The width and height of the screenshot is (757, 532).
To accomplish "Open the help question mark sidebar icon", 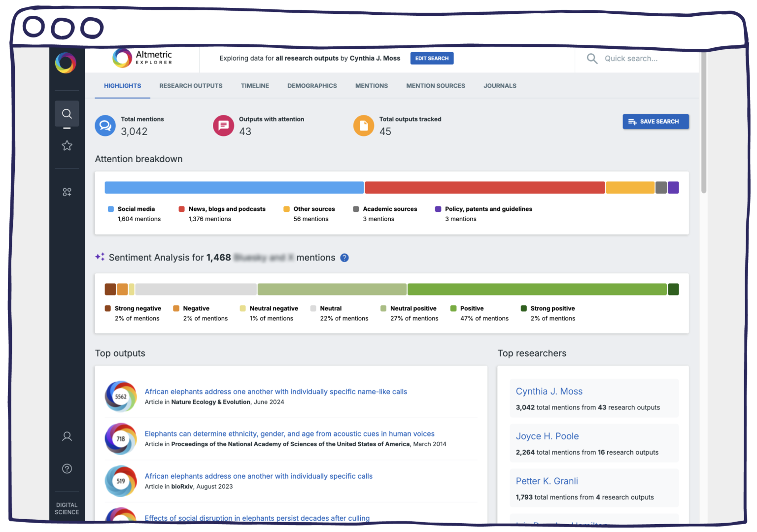I will pos(67,469).
